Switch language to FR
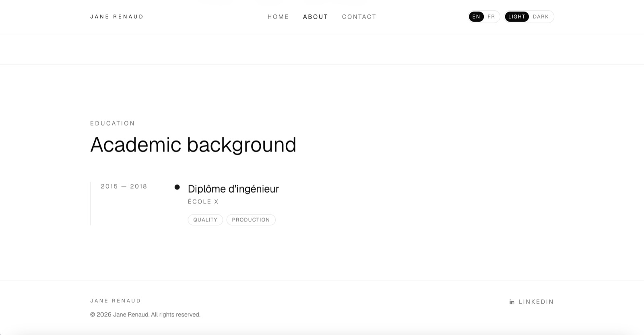Viewport: 644px width, 335px height. (491, 16)
